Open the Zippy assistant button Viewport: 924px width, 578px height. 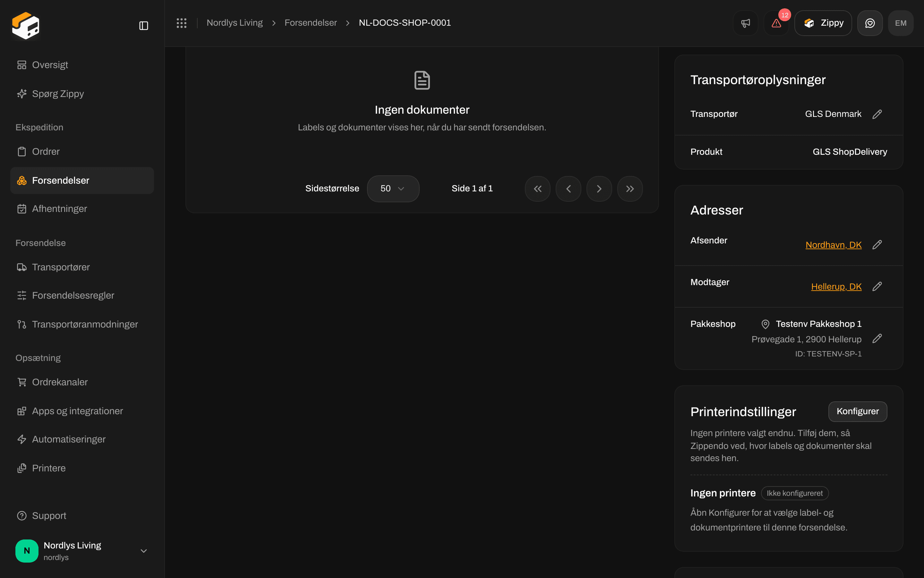tap(823, 23)
